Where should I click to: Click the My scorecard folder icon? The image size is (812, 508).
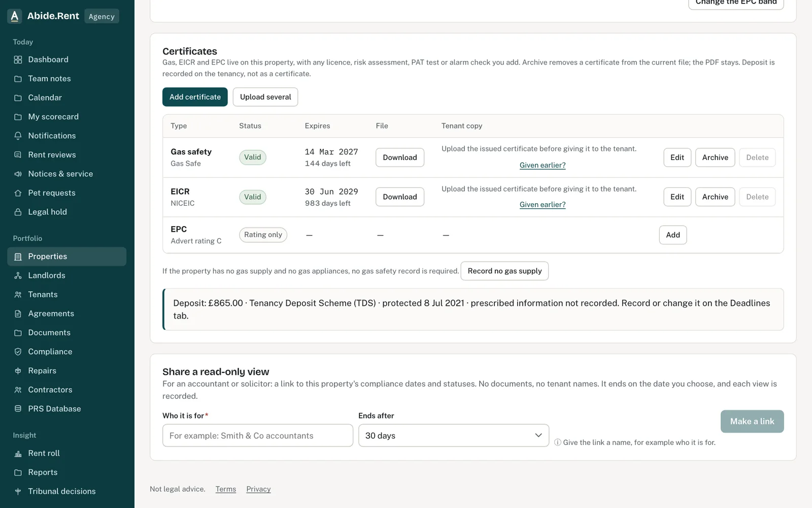tap(18, 117)
